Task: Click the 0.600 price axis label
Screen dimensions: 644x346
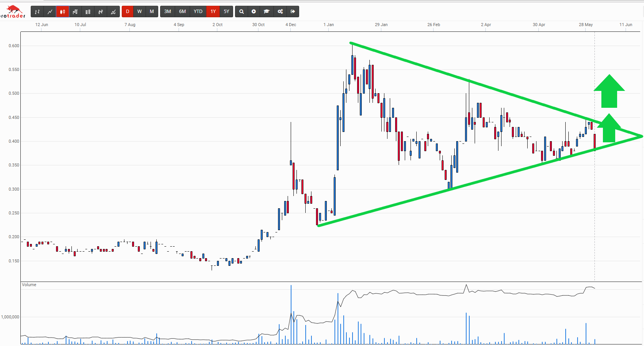Action: [14, 46]
